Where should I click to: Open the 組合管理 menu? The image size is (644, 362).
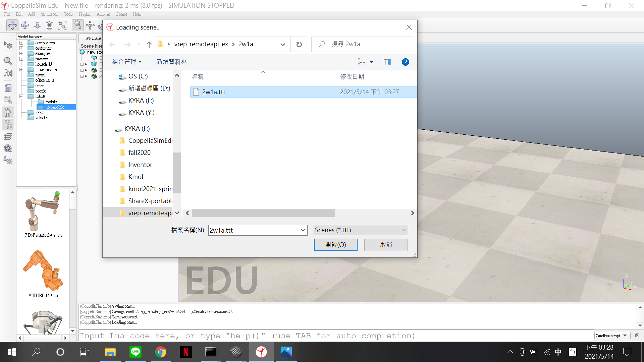pos(127,62)
